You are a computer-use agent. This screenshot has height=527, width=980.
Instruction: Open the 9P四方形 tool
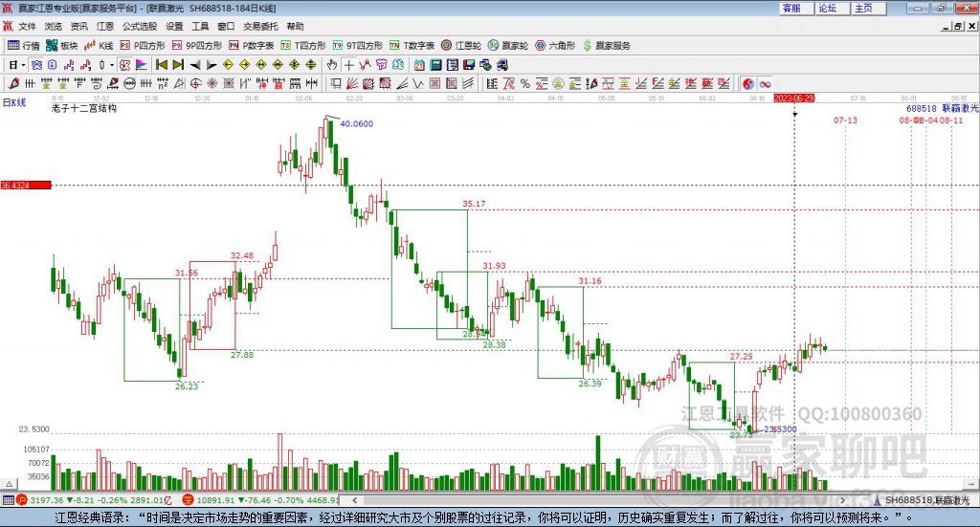pos(197,46)
